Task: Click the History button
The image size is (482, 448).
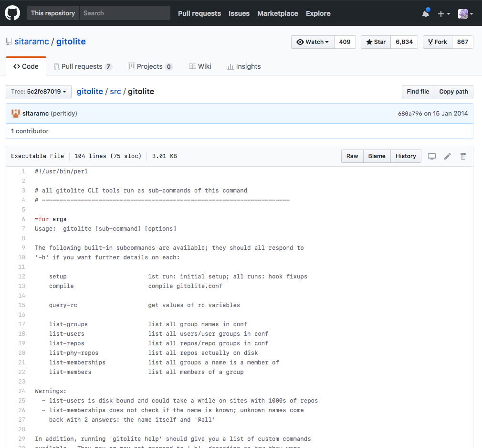Action: (406, 156)
